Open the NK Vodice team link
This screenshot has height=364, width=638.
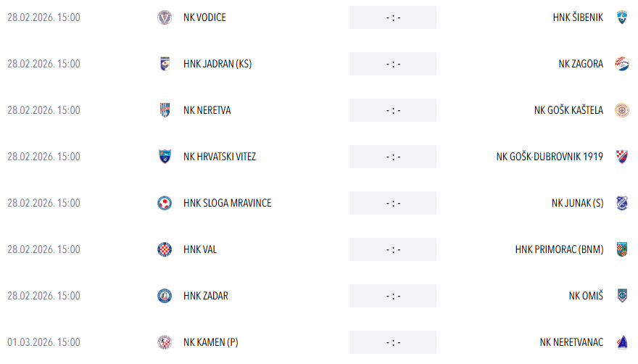pos(204,17)
